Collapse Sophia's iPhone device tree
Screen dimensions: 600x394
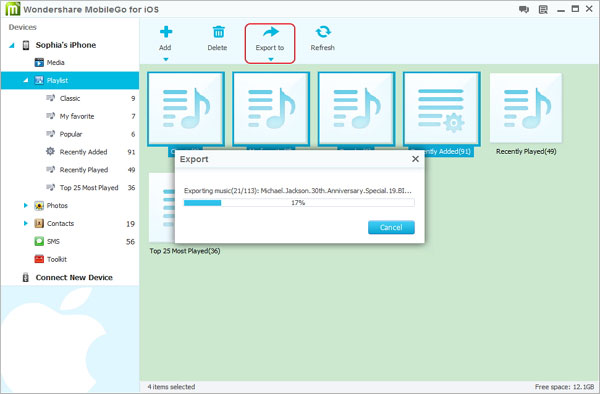coord(12,46)
